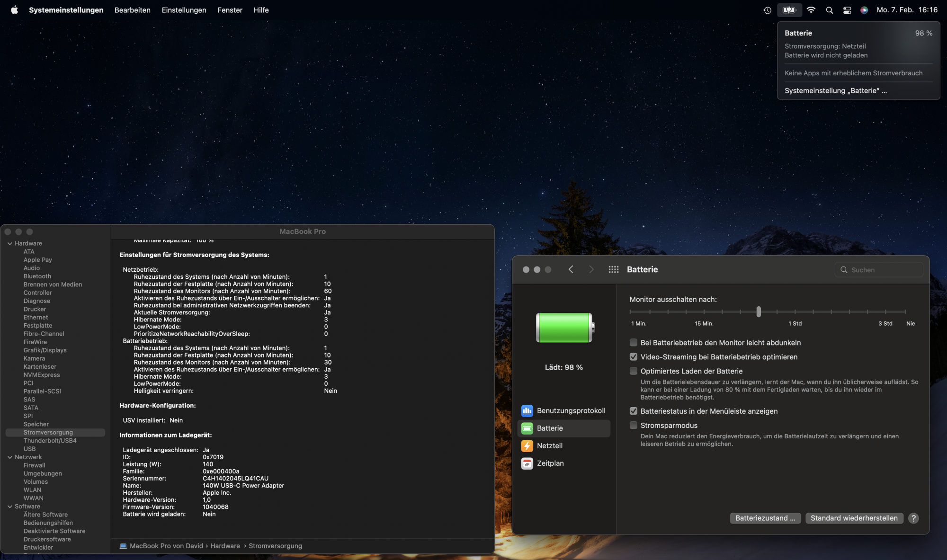Image resolution: width=947 pixels, height=560 pixels.
Task: Click the show-all grid icon
Action: pyautogui.click(x=613, y=269)
